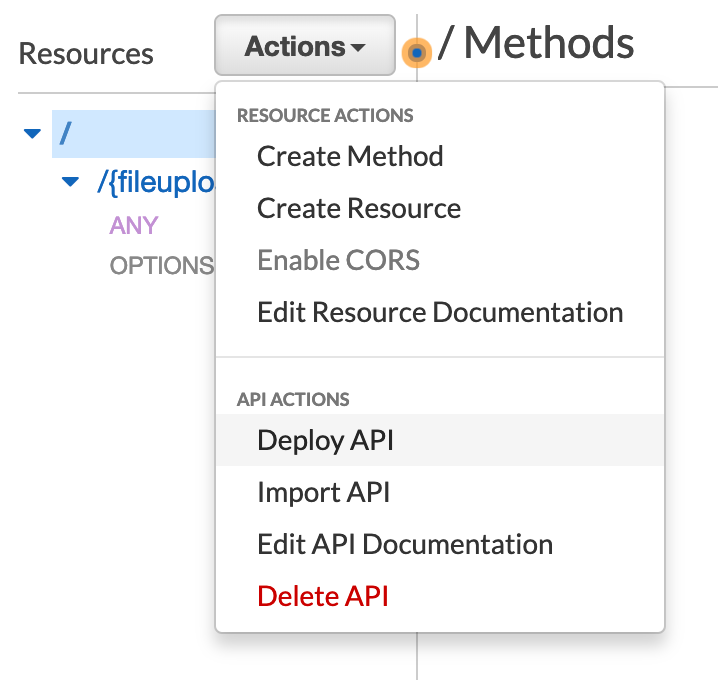Select the root "/" resource
Viewport: 718px width, 680px height.
(x=66, y=133)
